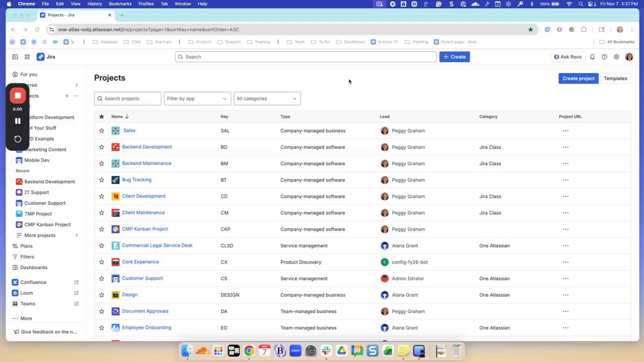644x362 pixels.
Task: Open the Plans icon in the sidebar
Action: coord(15,246)
